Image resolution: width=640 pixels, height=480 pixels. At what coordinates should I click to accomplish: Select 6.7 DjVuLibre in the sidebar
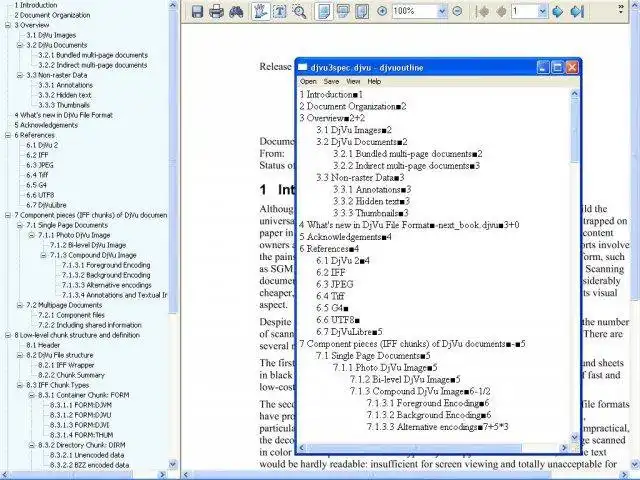click(46, 205)
